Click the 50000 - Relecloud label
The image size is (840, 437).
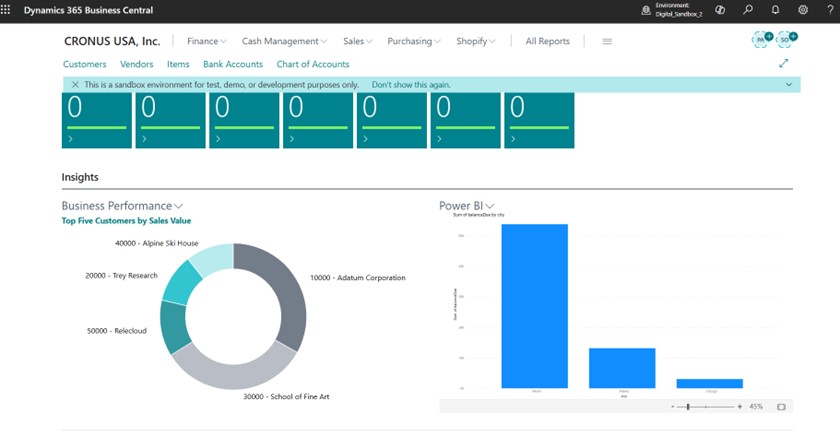[117, 331]
